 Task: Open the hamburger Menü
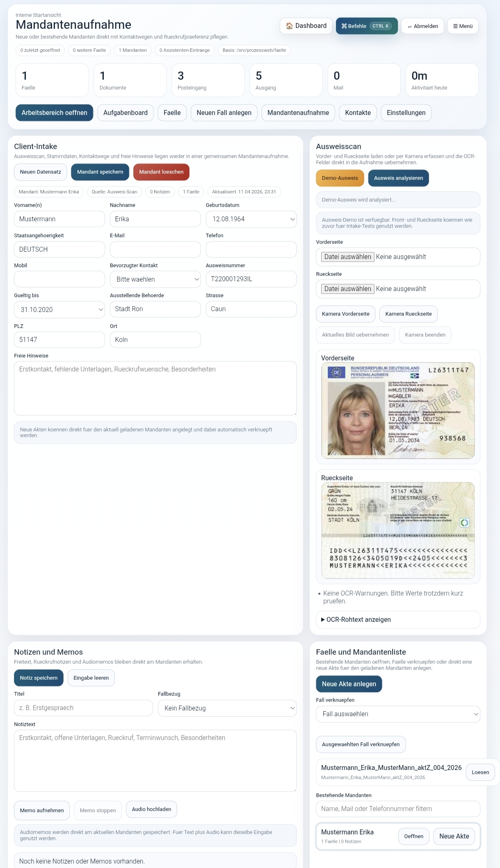[x=463, y=26]
